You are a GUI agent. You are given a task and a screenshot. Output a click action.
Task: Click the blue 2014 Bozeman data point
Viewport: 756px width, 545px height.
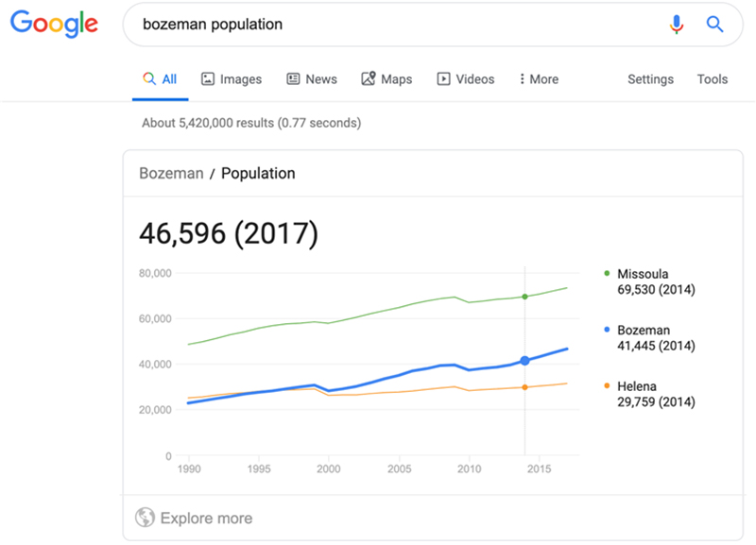525,361
